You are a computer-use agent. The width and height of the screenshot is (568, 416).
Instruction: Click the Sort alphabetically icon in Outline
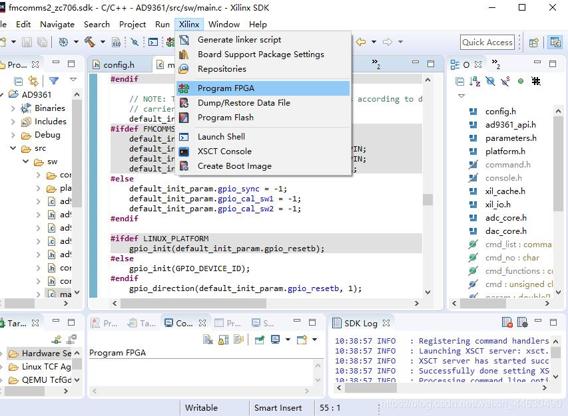(475, 81)
